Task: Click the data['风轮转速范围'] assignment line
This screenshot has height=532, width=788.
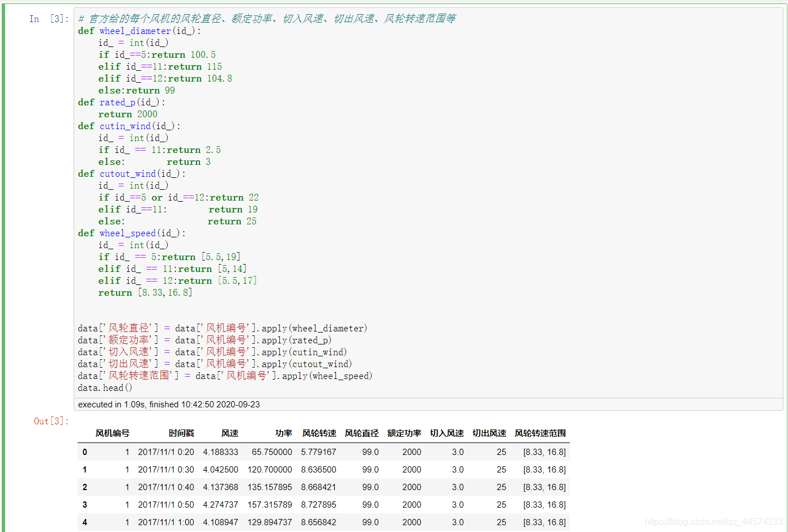Action: [x=225, y=376]
